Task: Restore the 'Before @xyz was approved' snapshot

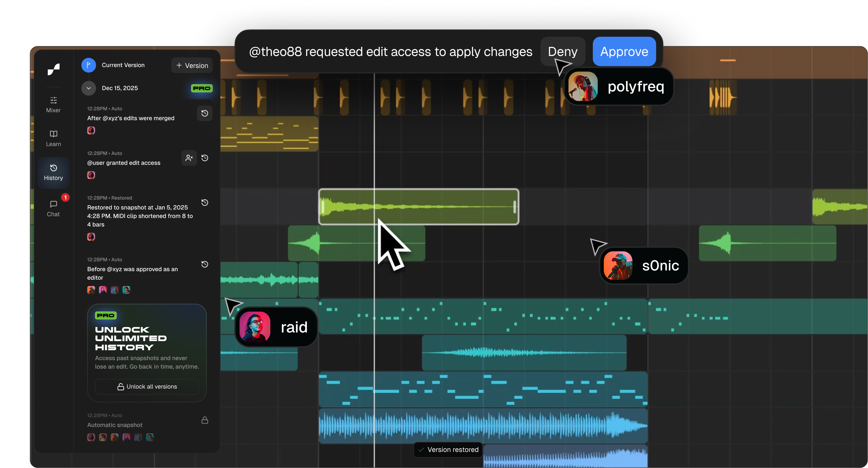Action: pyautogui.click(x=205, y=264)
